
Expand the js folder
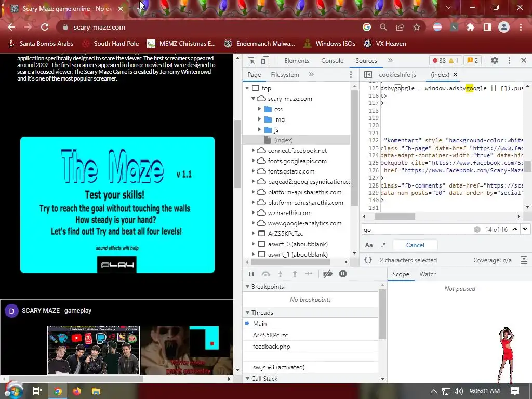click(x=260, y=129)
